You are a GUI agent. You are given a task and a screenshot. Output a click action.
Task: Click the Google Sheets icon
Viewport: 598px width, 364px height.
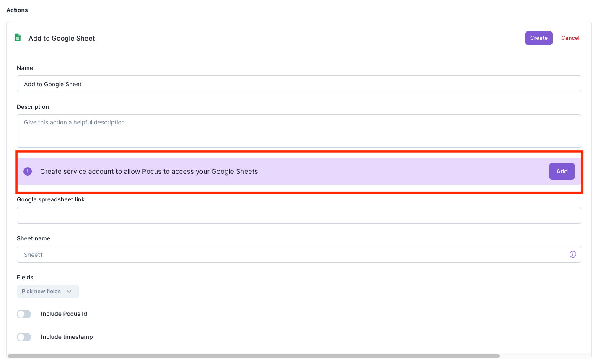[x=18, y=38]
